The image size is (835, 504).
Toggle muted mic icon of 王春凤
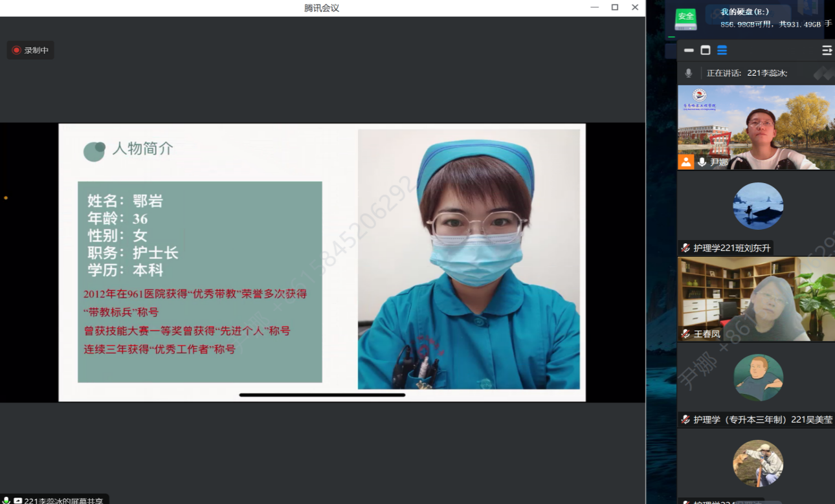[685, 334]
